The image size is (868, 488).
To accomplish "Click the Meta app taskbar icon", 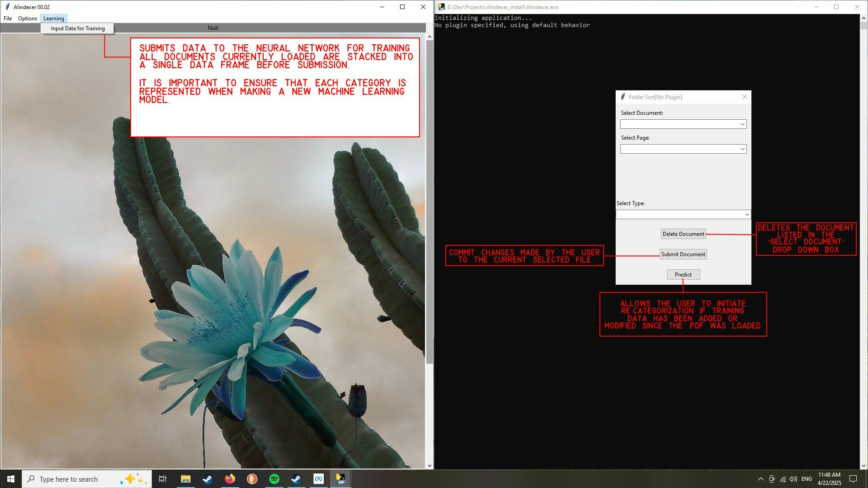I will pos(319,479).
